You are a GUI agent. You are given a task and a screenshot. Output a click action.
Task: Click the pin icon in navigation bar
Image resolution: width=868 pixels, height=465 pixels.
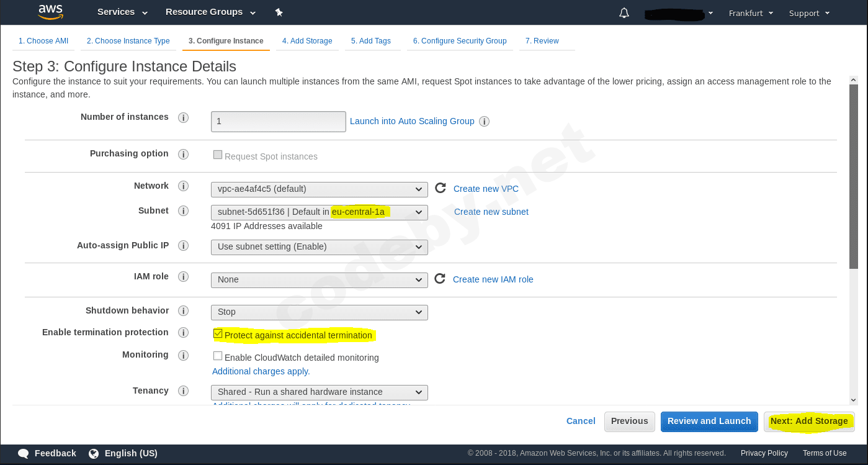[x=279, y=12]
